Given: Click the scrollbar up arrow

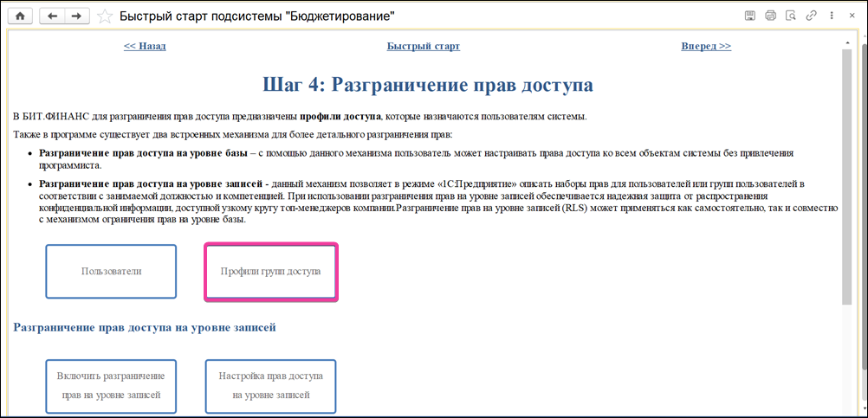Looking at the screenshot, I should 847,42.
